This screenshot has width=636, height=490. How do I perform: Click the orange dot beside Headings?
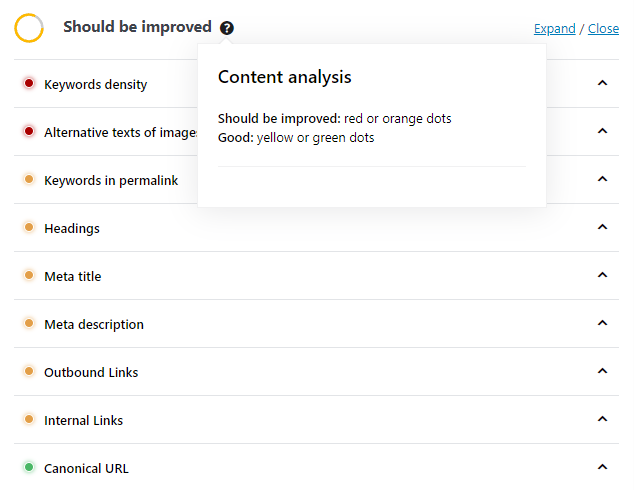[29, 227]
